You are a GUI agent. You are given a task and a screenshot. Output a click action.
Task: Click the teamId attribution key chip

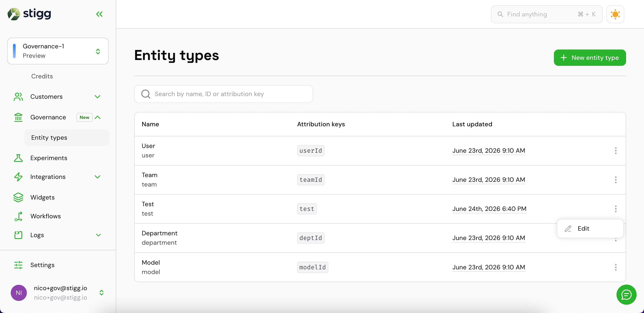pyautogui.click(x=311, y=180)
